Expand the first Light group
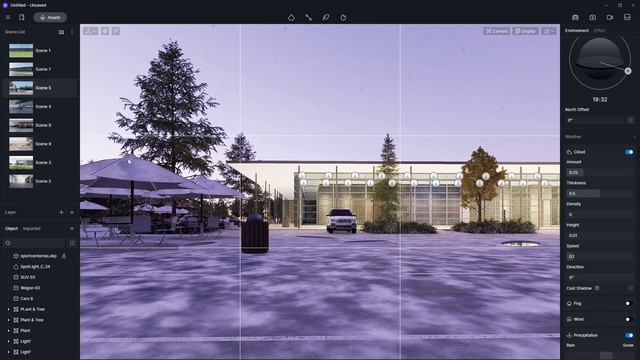The image size is (640, 360). pos(9,341)
